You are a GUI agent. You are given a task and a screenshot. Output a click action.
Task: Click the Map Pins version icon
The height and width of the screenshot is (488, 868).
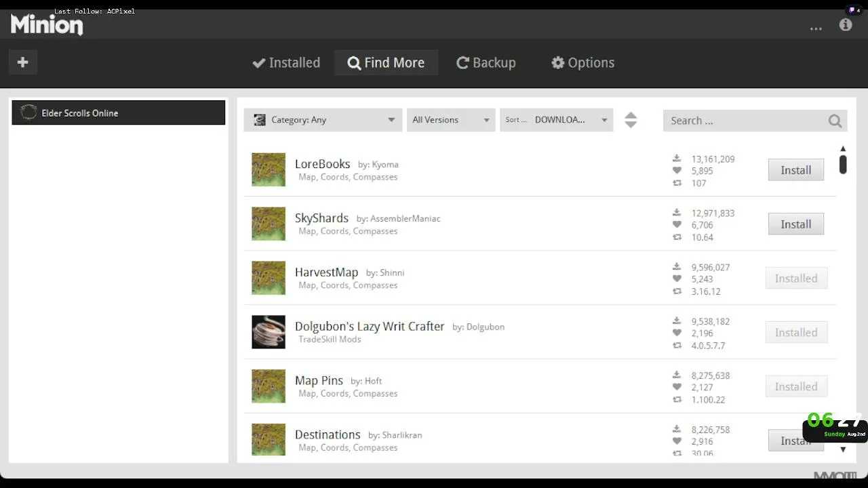click(x=677, y=400)
